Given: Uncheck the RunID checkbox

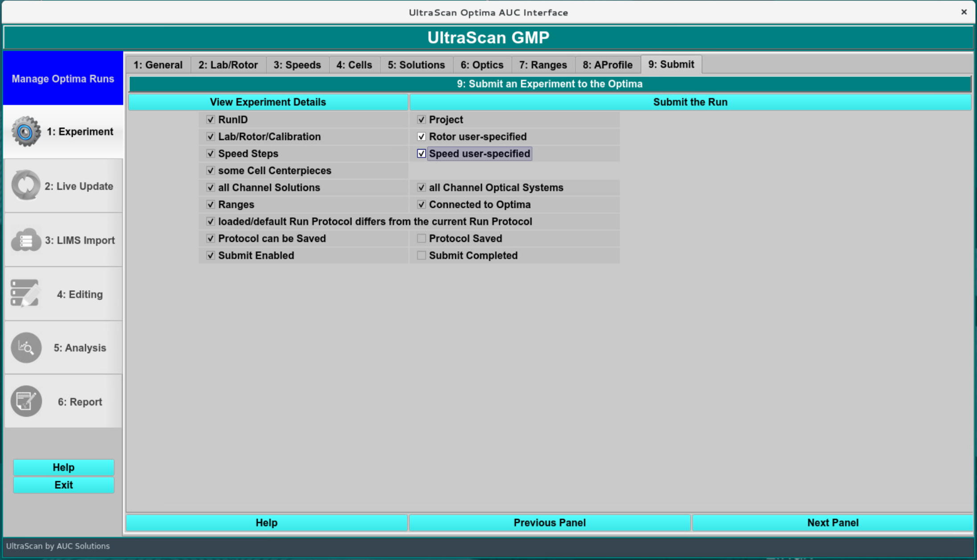Looking at the screenshot, I should [x=210, y=120].
